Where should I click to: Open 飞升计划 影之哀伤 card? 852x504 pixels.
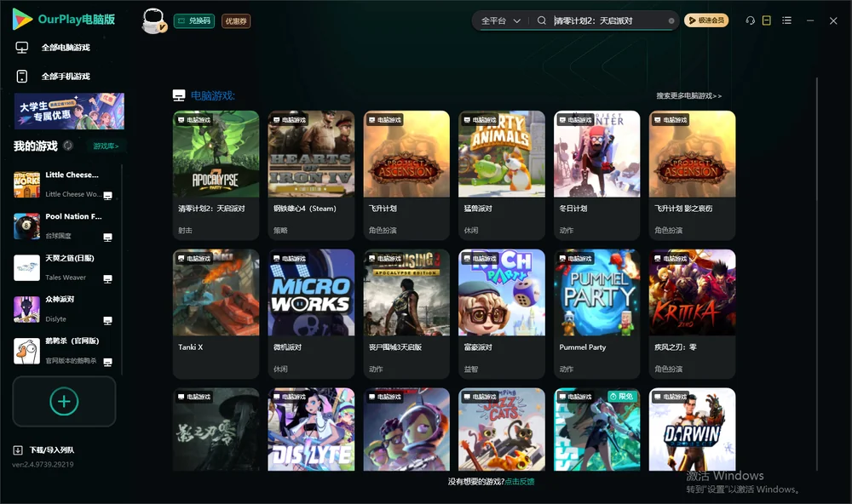pos(692,175)
